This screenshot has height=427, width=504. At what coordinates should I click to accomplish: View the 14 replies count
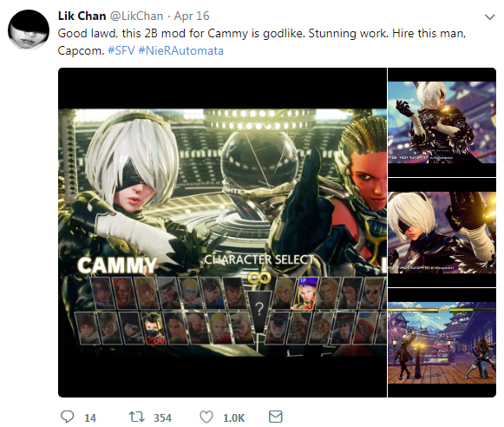coord(90,418)
